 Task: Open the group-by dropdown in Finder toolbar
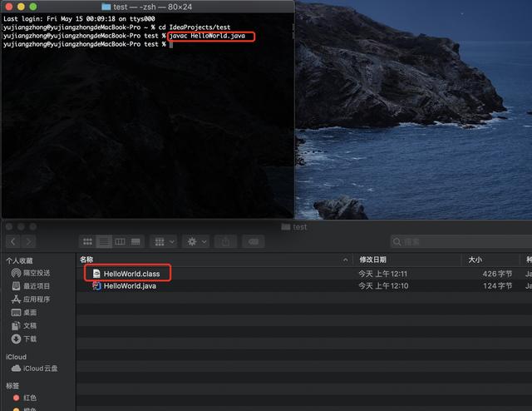[165, 242]
